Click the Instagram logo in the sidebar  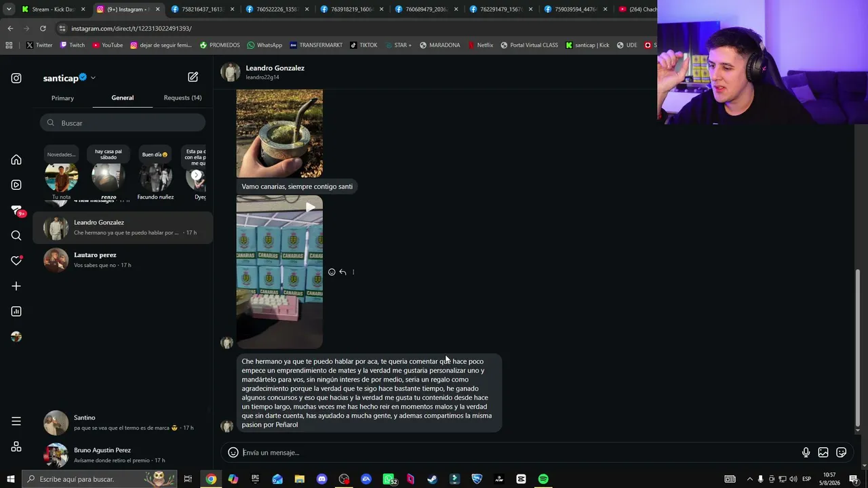point(16,78)
